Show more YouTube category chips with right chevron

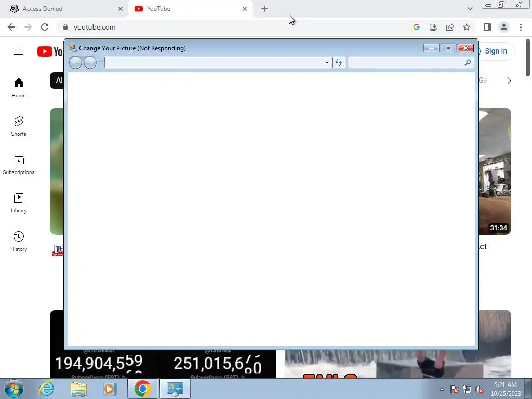point(509,81)
